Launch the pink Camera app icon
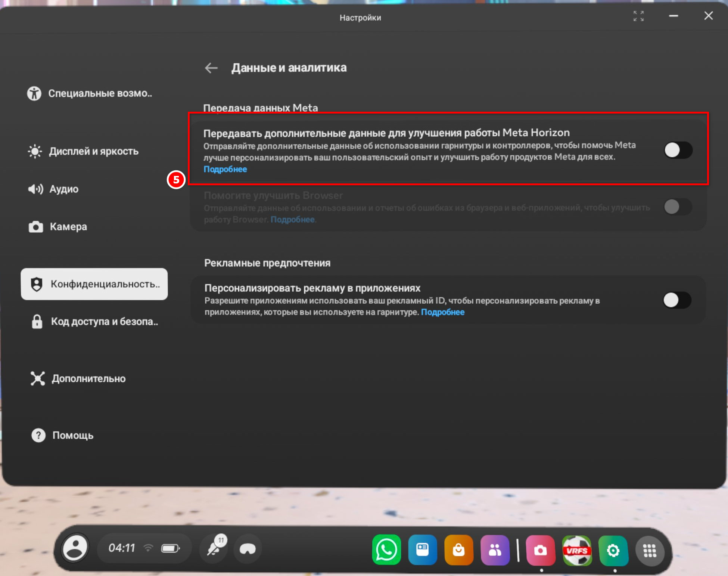 point(540,550)
